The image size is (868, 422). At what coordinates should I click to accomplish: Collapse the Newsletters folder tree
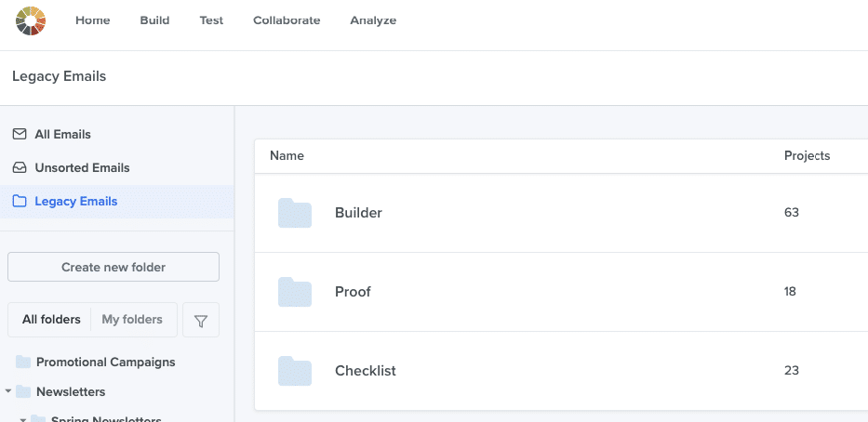coord(8,392)
